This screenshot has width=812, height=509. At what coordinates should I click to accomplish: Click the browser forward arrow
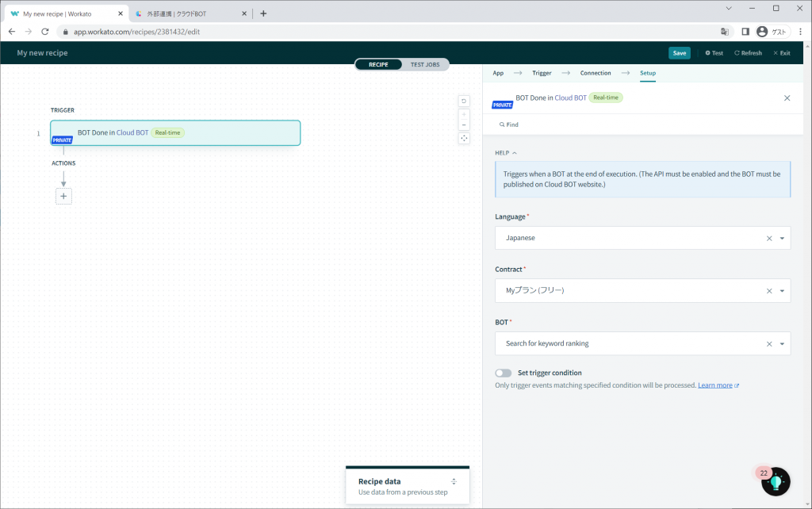click(28, 32)
